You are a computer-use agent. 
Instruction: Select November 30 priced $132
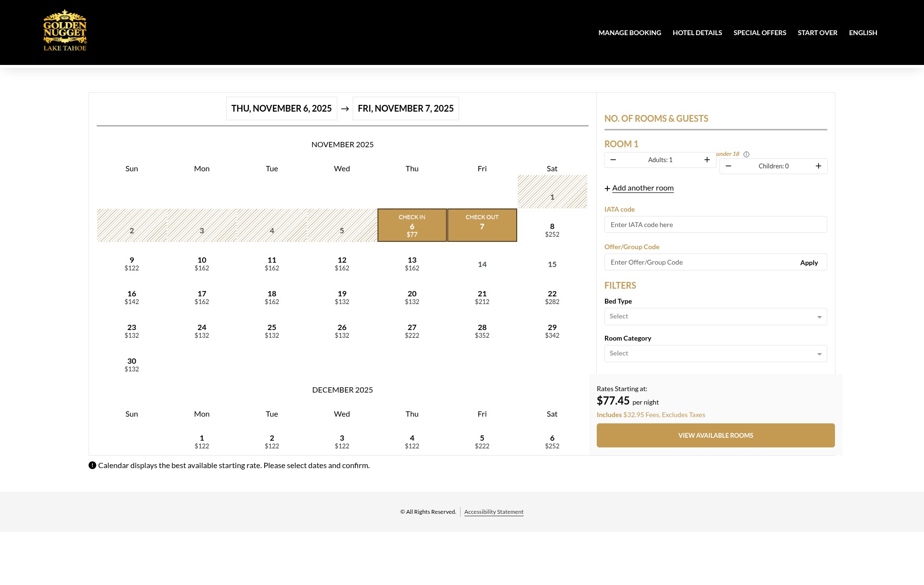click(132, 365)
